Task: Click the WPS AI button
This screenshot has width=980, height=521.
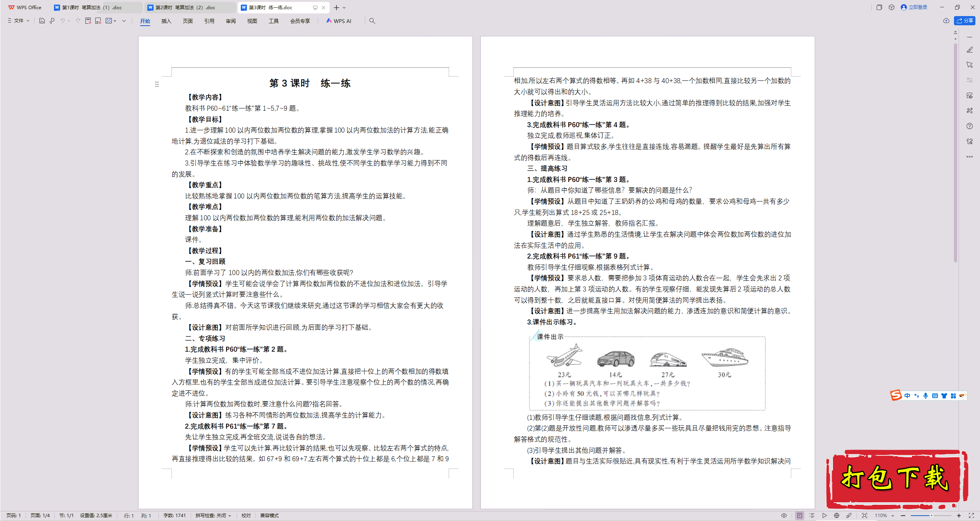Action: (x=339, y=21)
